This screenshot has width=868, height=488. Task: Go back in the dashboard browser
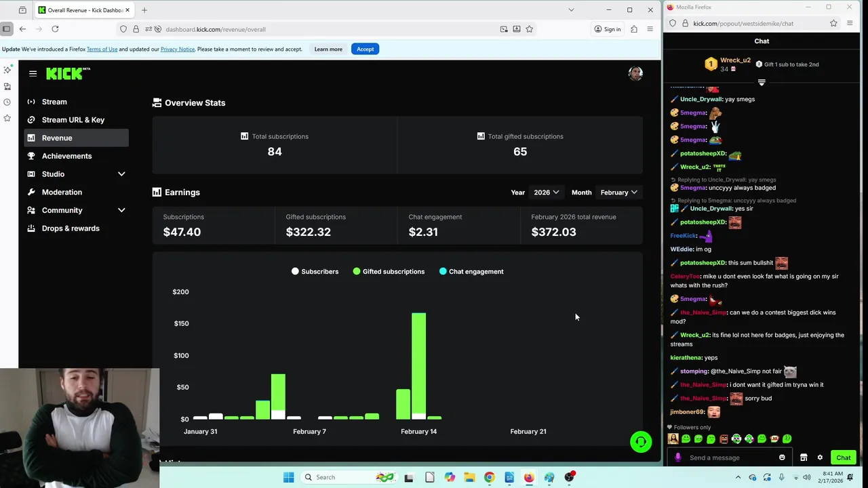pos(22,29)
